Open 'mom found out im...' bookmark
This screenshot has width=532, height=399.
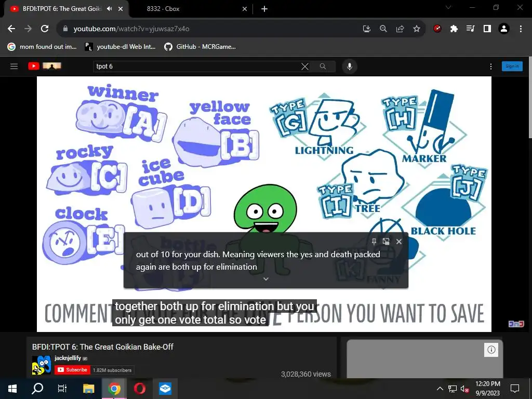coord(42,47)
